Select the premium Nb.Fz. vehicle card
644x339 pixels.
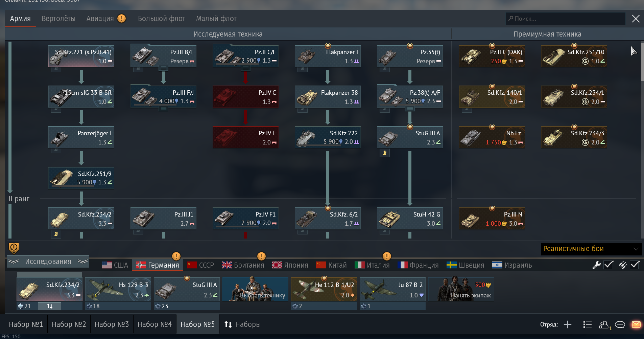[x=492, y=137]
